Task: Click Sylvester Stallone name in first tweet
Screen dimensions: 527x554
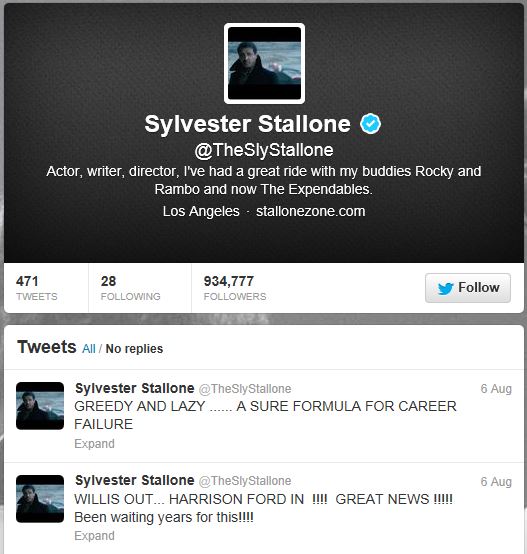Action: click(x=135, y=388)
